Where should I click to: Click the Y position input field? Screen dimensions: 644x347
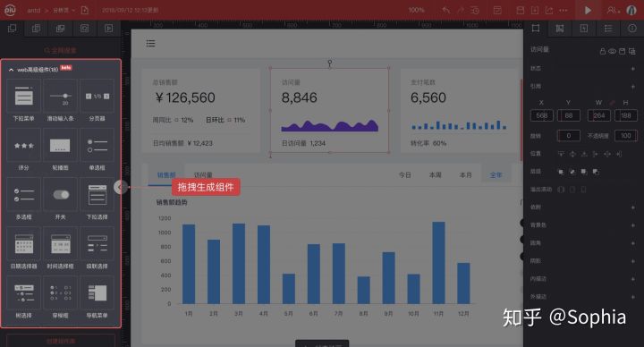pos(569,115)
